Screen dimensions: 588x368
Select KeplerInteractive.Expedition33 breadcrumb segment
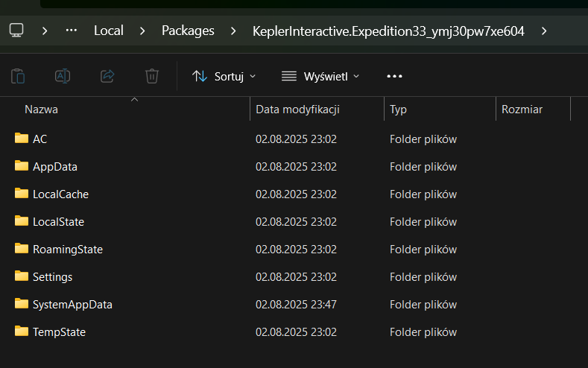[388, 31]
